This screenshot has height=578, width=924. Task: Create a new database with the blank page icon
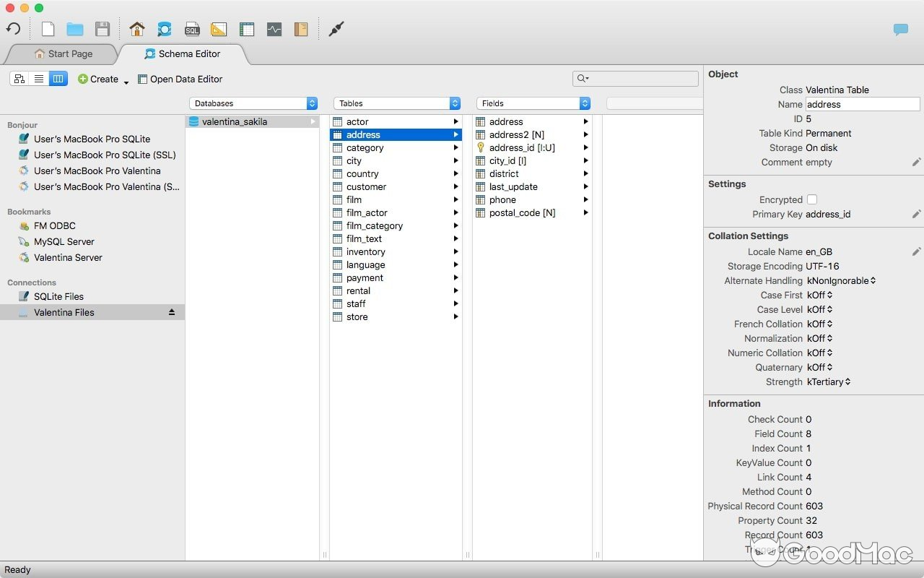pos(48,28)
